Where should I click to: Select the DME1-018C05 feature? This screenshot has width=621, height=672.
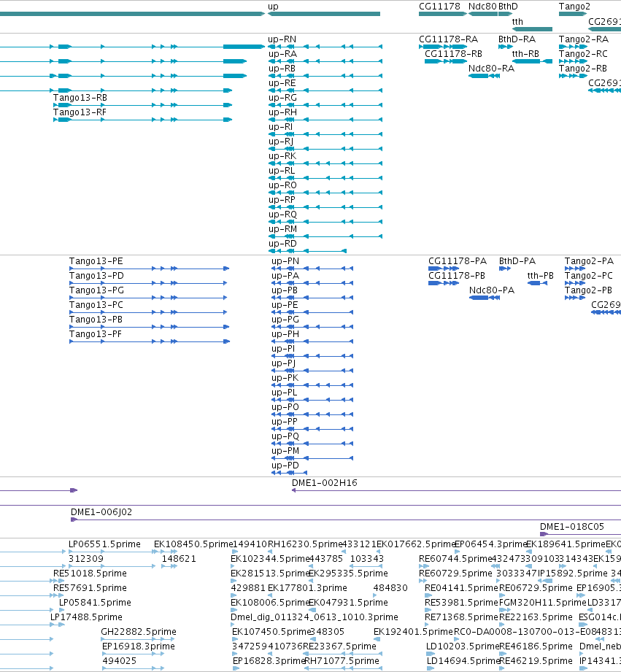[x=580, y=534]
